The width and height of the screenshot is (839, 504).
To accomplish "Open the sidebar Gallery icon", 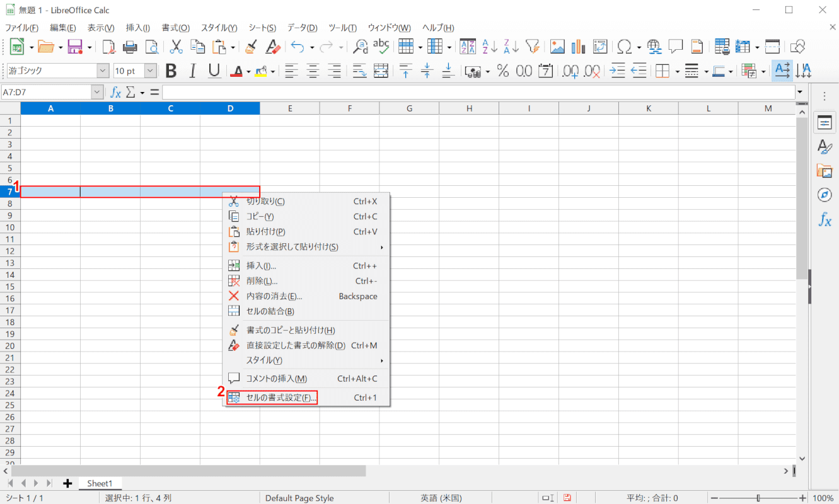I will coord(825,170).
